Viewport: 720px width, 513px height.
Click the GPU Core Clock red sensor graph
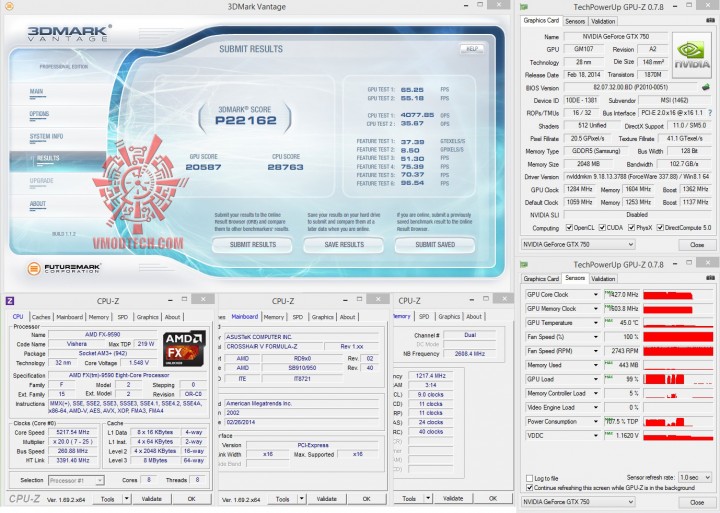pyautogui.click(x=678, y=294)
